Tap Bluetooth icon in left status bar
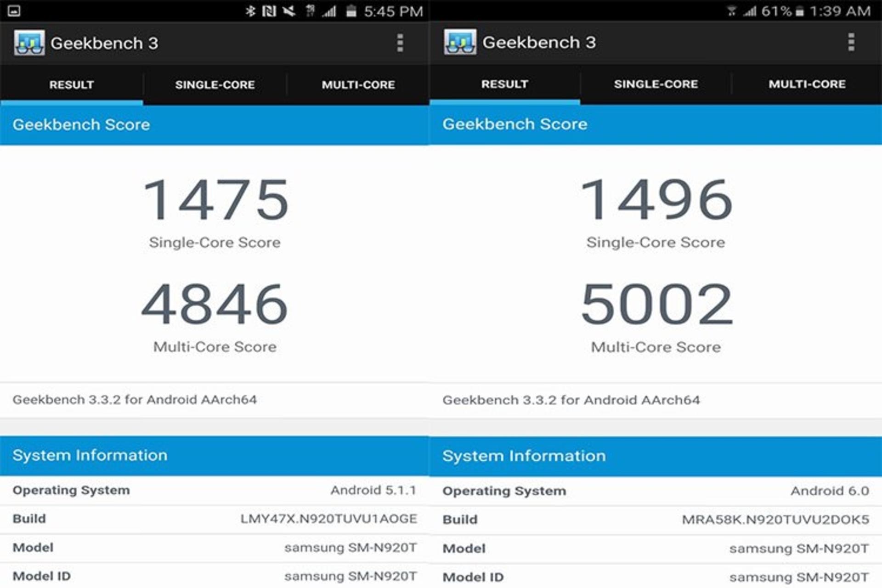The width and height of the screenshot is (882, 588). click(x=250, y=11)
